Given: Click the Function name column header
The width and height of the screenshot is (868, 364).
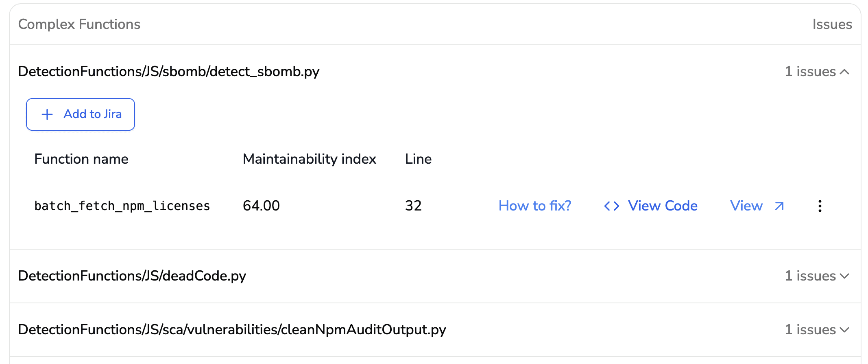Looking at the screenshot, I should point(81,159).
